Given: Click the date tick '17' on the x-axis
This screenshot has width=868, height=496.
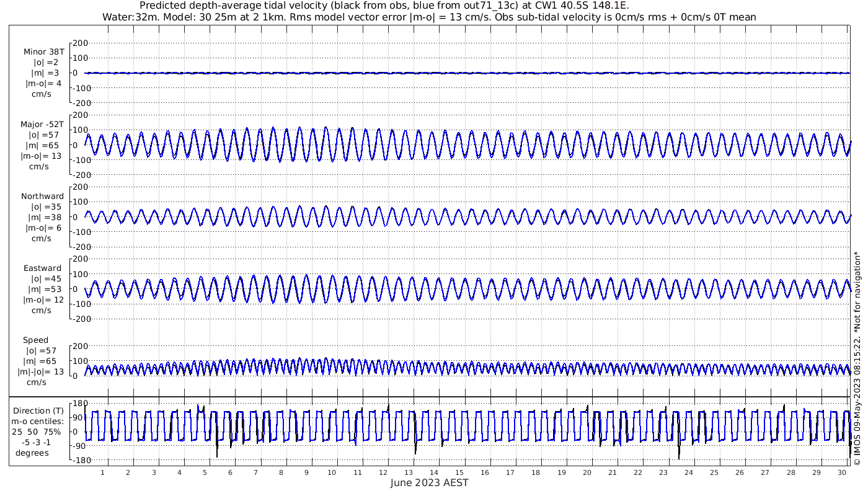Looking at the screenshot, I should 510,472.
